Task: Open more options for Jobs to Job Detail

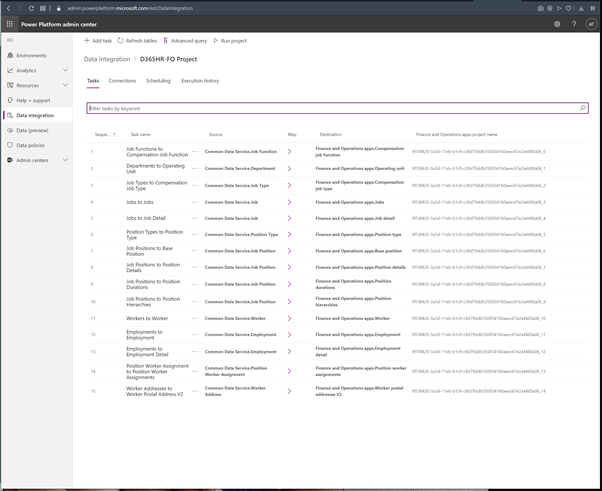Action: (x=195, y=218)
